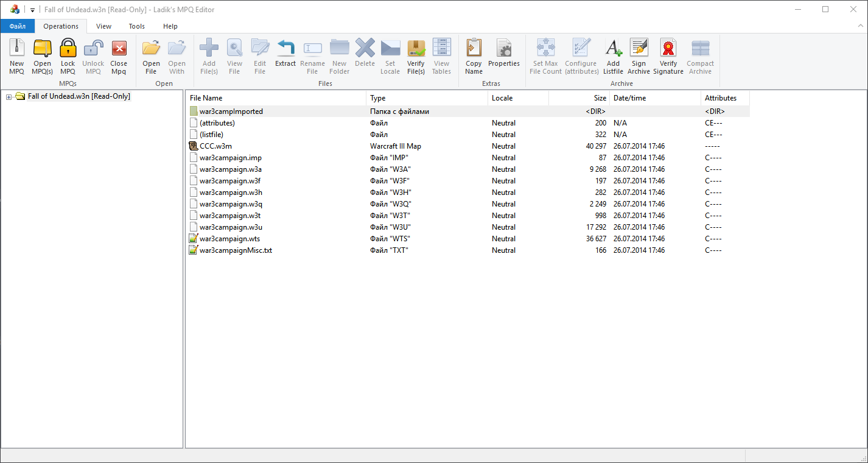Select war3campaign.w3q in the list
The image size is (868, 463).
point(468,204)
